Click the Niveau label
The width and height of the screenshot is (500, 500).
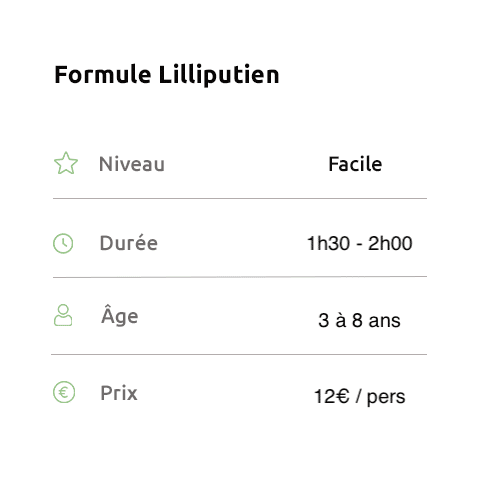tap(132, 164)
